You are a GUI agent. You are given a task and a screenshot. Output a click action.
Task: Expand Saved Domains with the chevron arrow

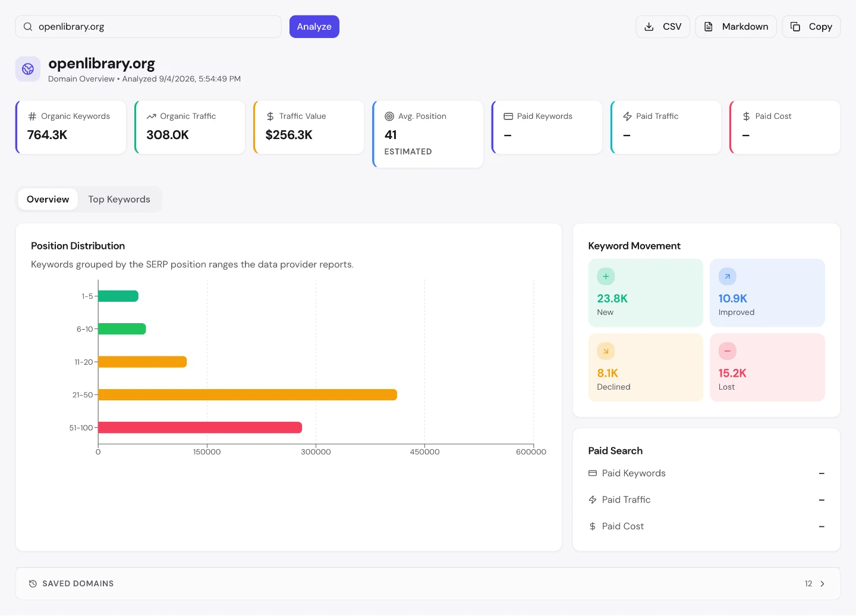pyautogui.click(x=823, y=584)
